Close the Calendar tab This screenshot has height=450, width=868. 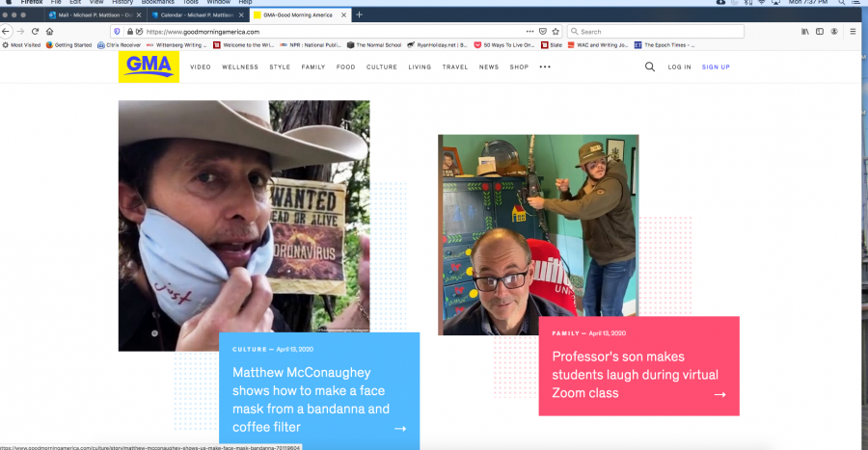tap(241, 14)
